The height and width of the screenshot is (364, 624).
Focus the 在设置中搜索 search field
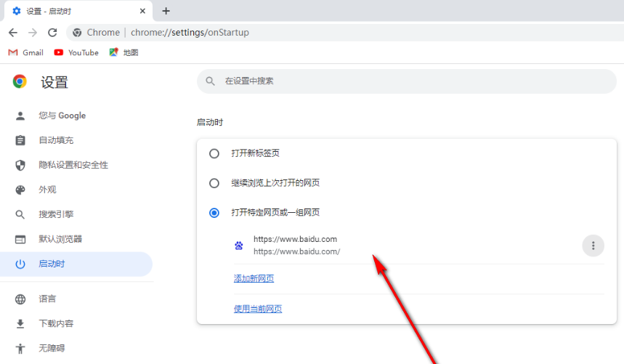pos(407,81)
